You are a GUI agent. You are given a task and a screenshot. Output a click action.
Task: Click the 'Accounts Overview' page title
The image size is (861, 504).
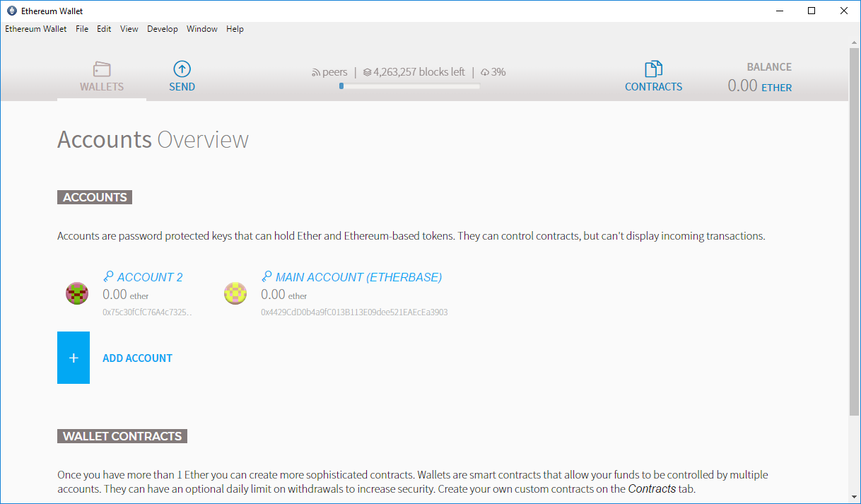(153, 140)
